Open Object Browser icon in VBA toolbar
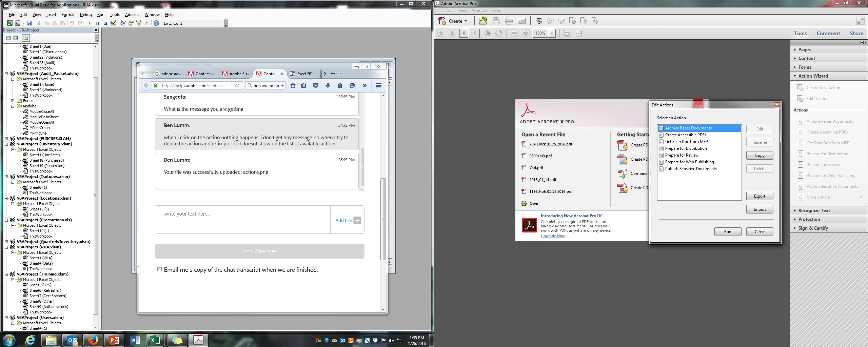Screen dimensions: 868x347 tap(139, 23)
